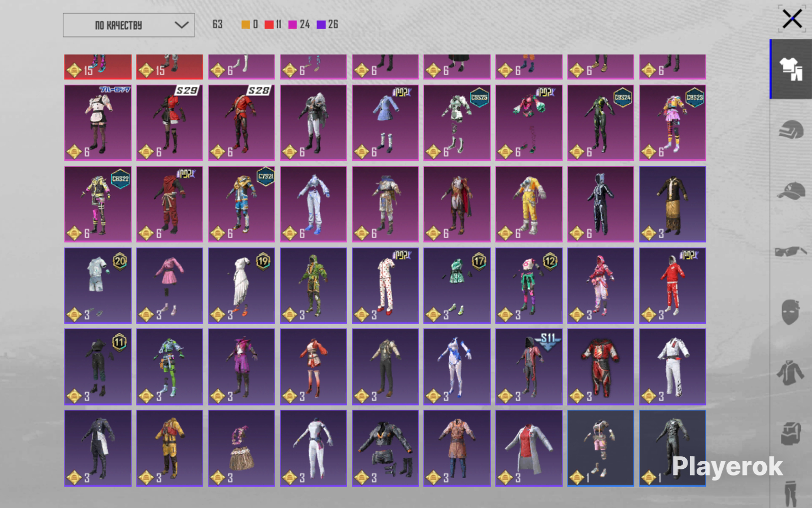Image resolution: width=812 pixels, height=508 pixels.
Task: Select the red-caped warrior outfit
Action: (457, 204)
